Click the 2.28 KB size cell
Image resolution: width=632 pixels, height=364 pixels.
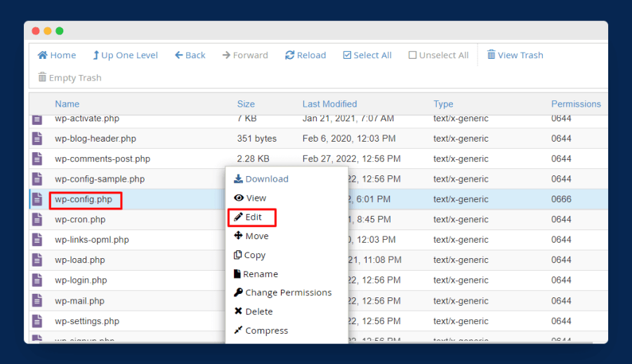tap(253, 159)
